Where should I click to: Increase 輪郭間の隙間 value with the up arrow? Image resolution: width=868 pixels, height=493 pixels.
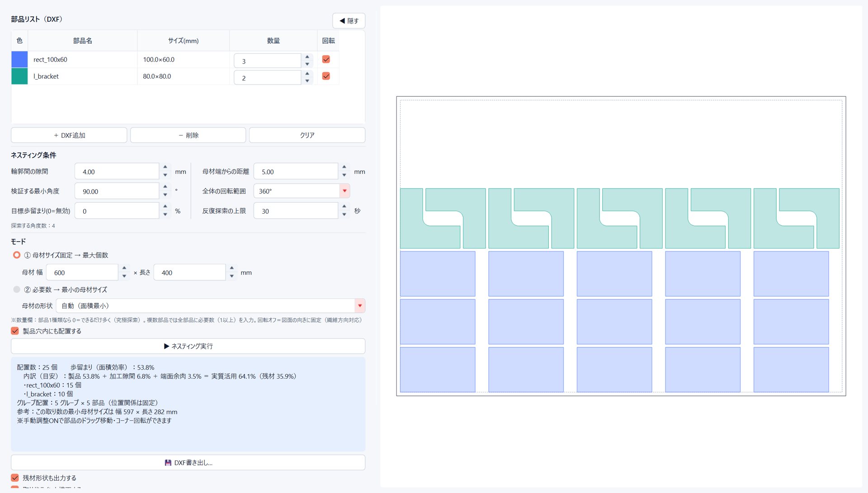click(165, 168)
